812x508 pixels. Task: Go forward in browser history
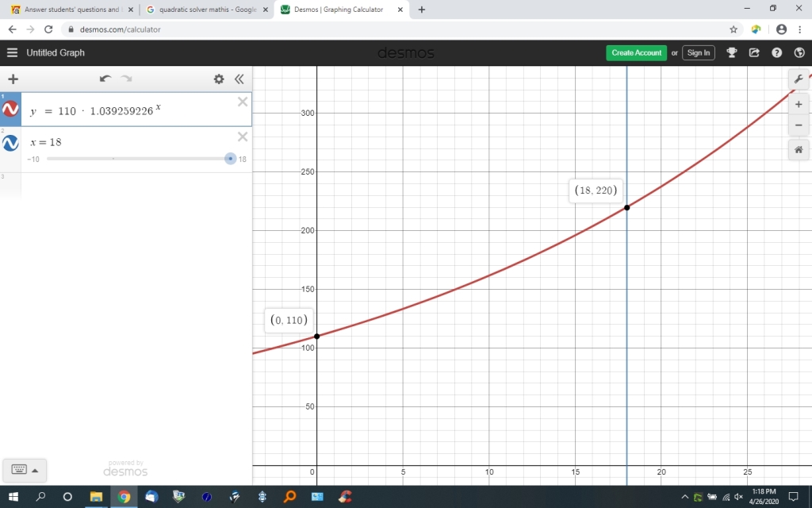(31, 29)
